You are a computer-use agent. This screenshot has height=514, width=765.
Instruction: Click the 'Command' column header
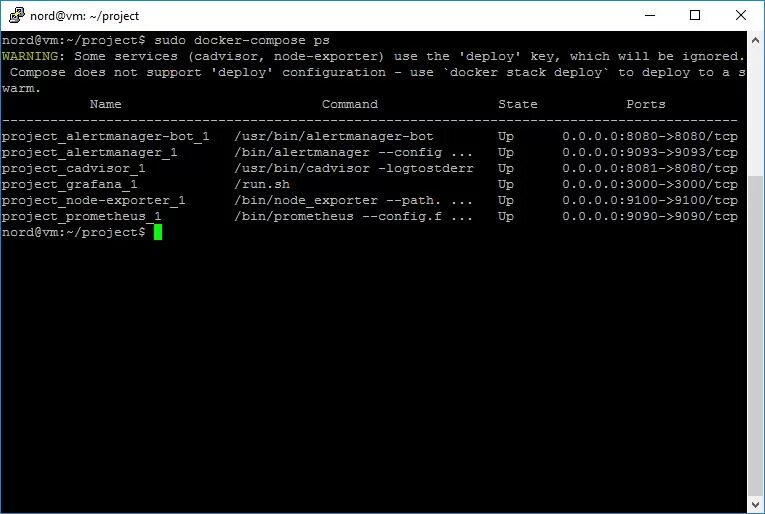(x=350, y=104)
